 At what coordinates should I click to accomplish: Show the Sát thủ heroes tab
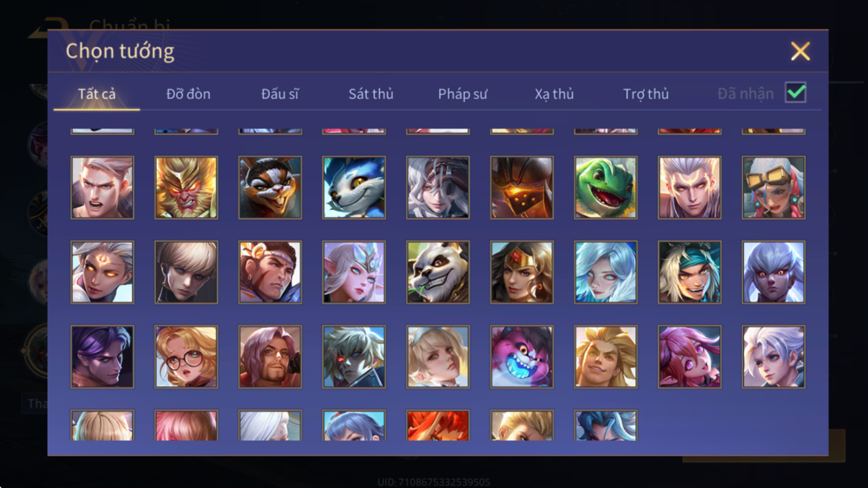click(371, 94)
